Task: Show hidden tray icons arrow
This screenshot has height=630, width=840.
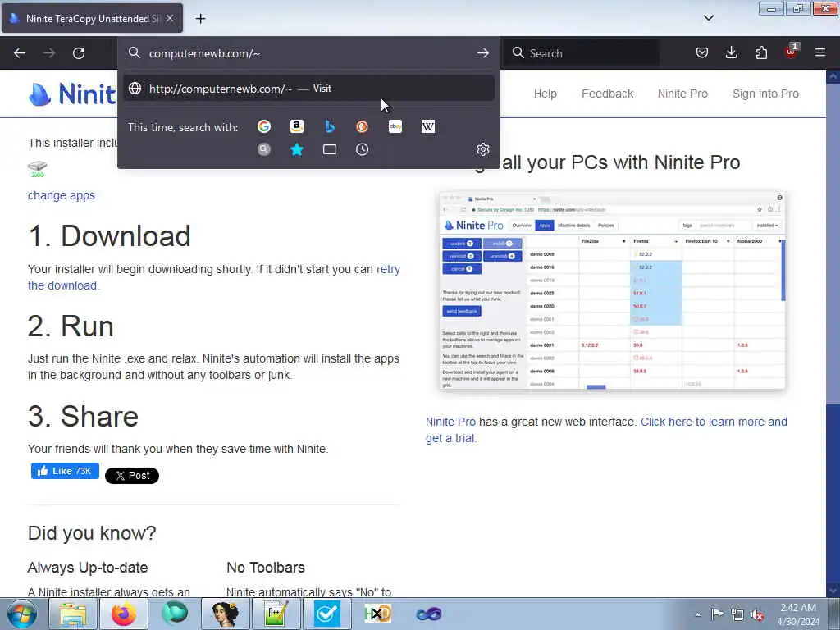Action: (x=697, y=615)
